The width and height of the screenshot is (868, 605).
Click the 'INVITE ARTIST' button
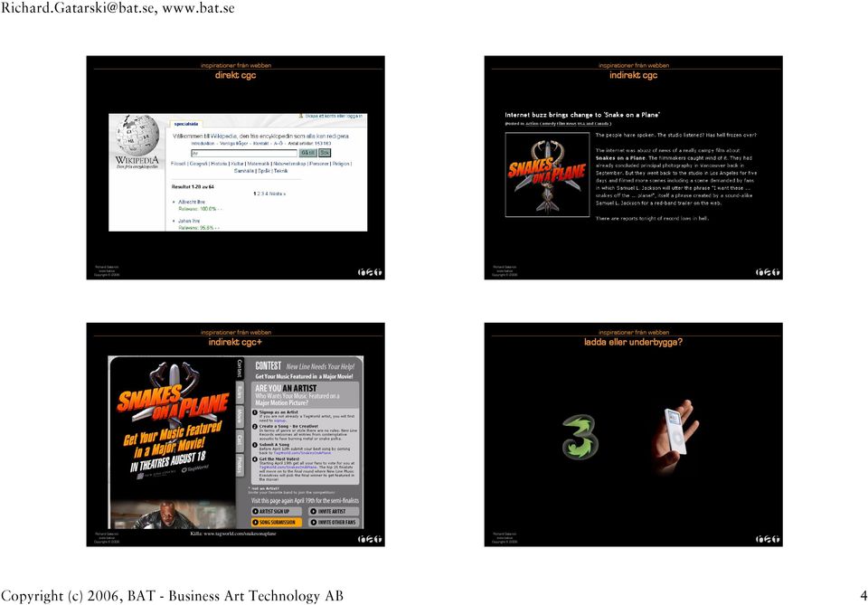[334, 512]
